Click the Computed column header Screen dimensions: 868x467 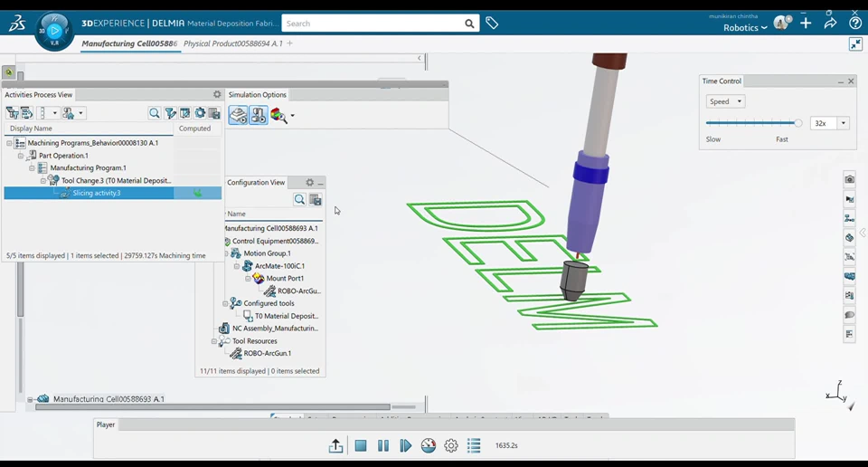(x=195, y=129)
